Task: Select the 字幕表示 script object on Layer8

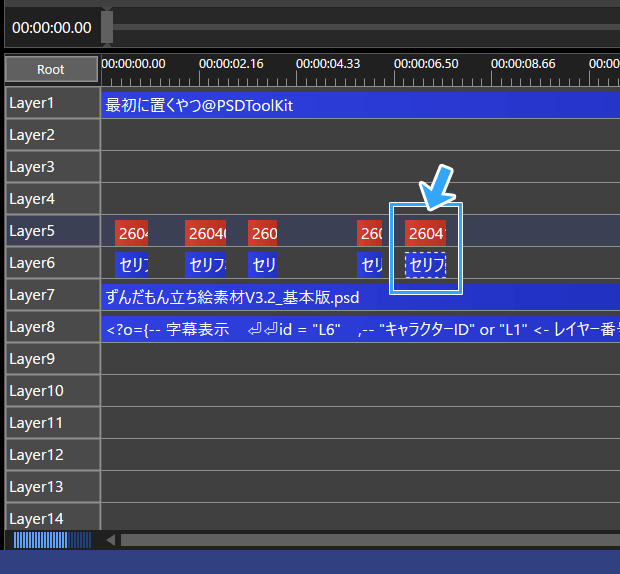Action: click(360, 328)
